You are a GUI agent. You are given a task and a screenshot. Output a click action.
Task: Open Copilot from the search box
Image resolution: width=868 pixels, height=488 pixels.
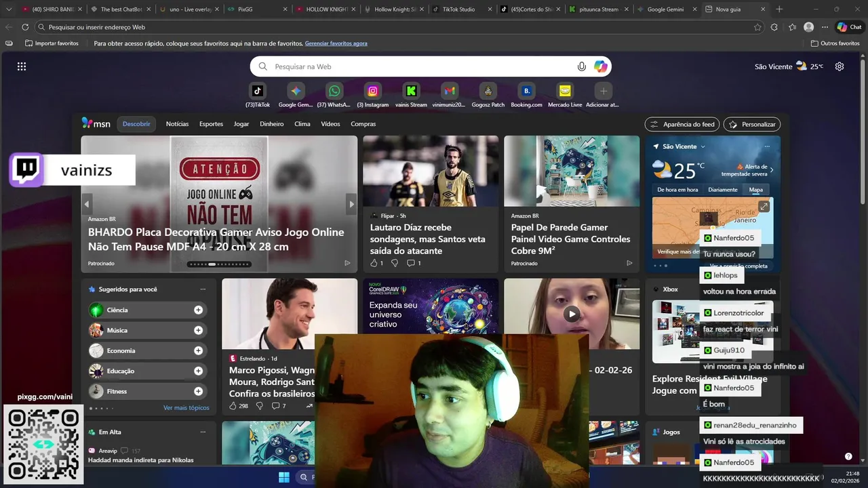coord(601,66)
